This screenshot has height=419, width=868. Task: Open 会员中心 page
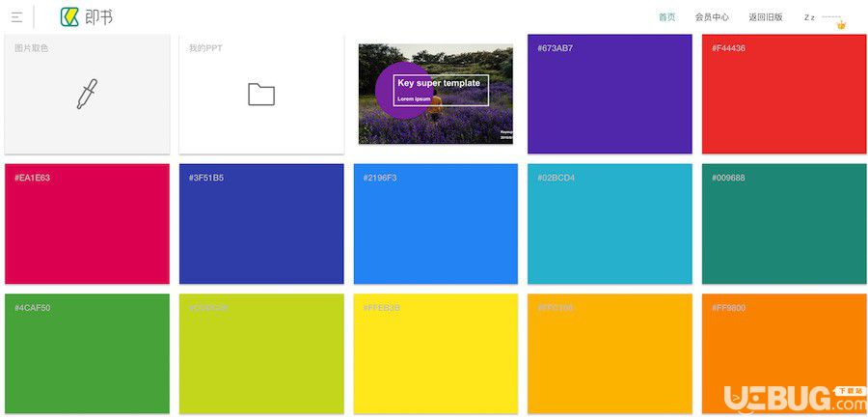pos(712,17)
